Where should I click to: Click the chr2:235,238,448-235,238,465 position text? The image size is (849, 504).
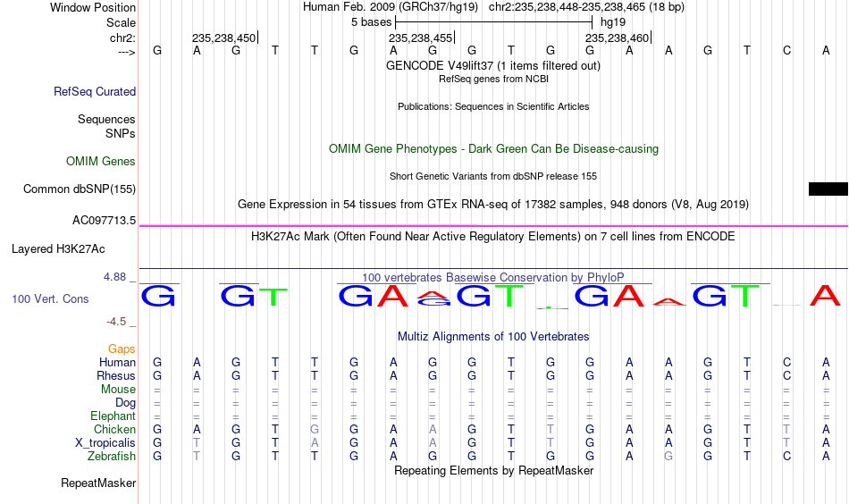(x=586, y=7)
